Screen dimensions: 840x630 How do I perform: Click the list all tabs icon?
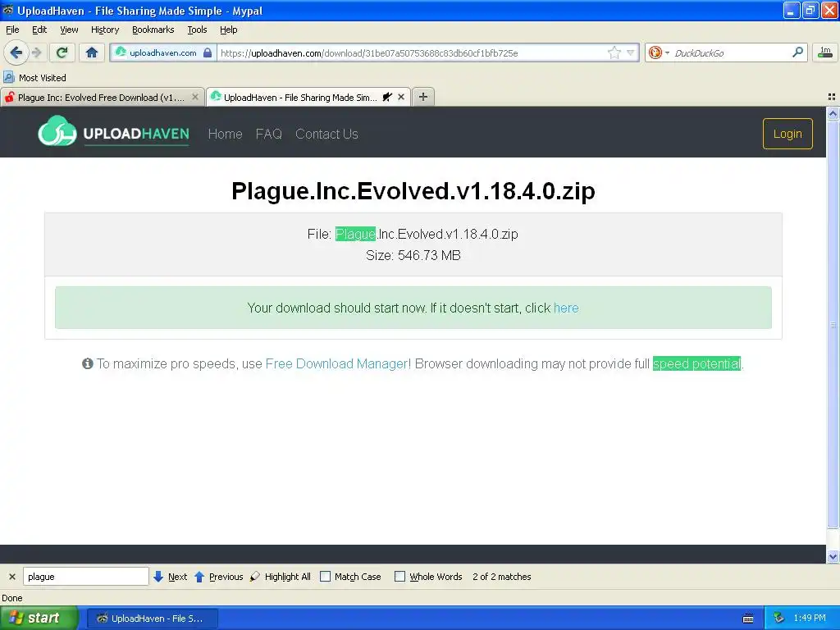pyautogui.click(x=832, y=97)
